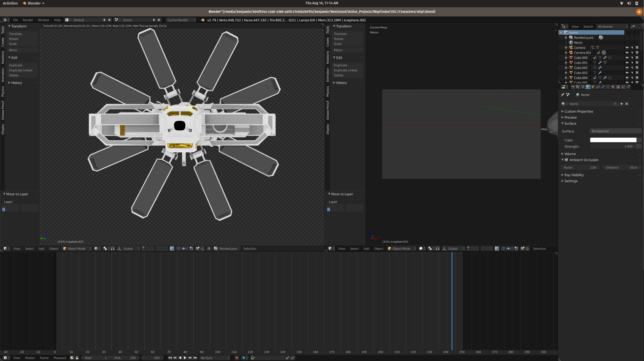Viewport: 644px width, 361px height.
Task: Expand the Ray Visibility section in World panel
Action: 574,175
